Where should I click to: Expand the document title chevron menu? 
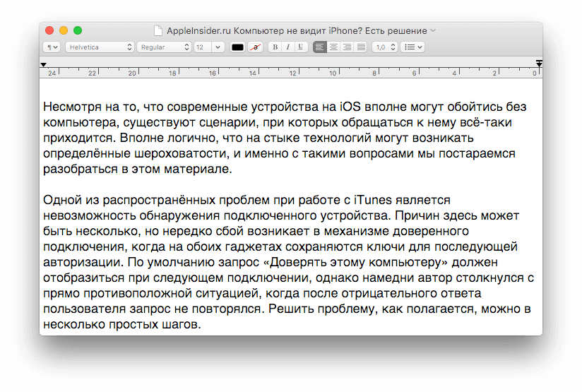pos(434,31)
